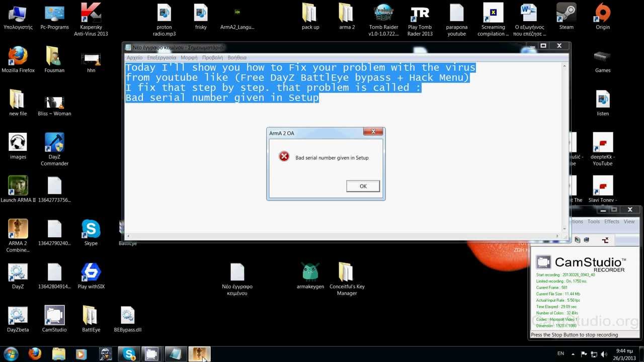
Task: Select the Steam desktop icon
Action: pos(566,17)
